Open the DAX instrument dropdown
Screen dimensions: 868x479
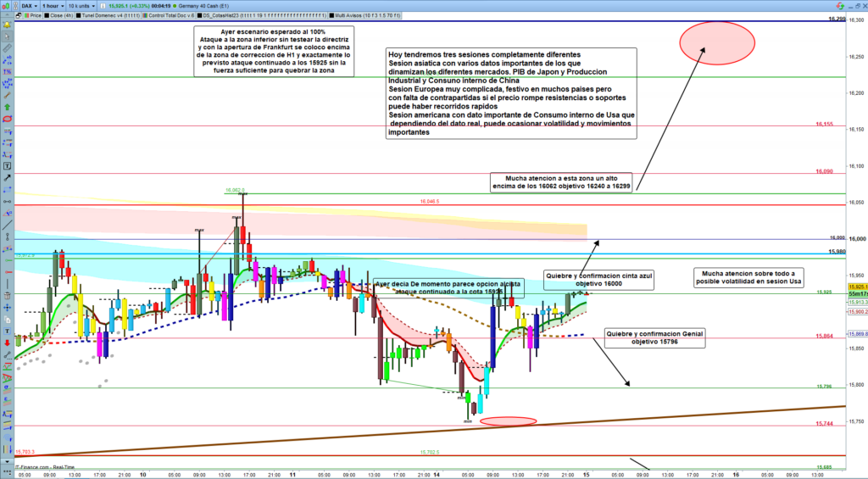point(29,5)
